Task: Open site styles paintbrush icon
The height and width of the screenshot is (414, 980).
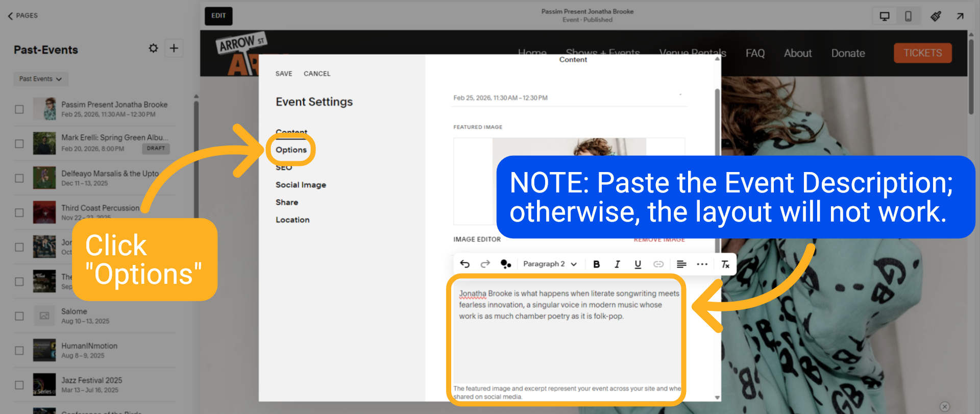Action: tap(936, 16)
